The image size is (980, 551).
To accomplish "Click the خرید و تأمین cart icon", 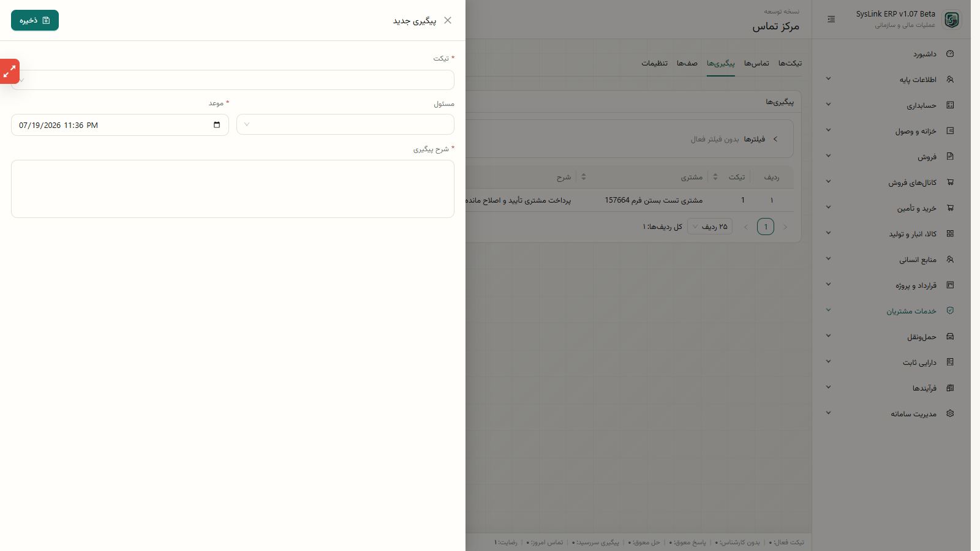I will point(950,208).
